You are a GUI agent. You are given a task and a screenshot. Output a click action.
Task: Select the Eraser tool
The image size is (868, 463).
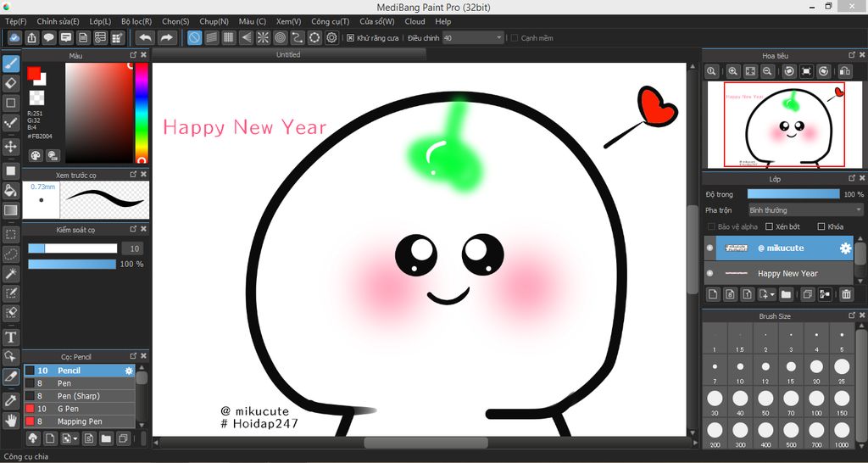click(10, 84)
